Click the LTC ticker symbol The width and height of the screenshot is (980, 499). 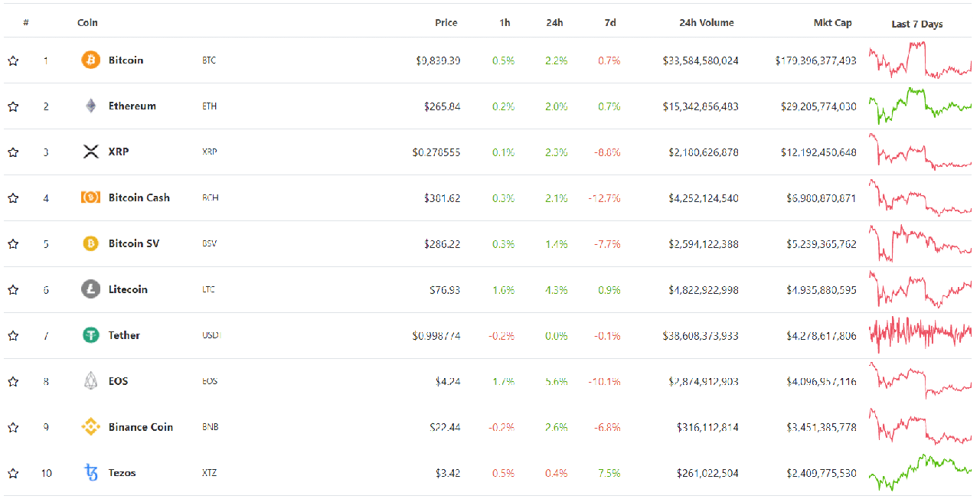point(209,290)
